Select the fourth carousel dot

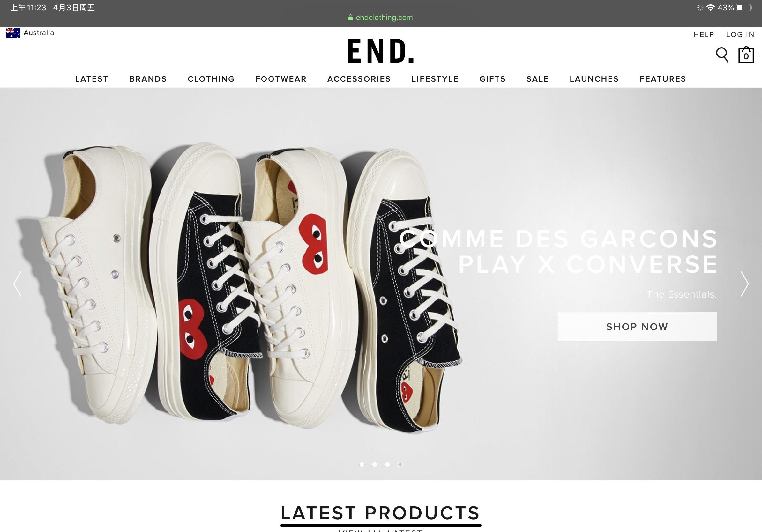pyautogui.click(x=400, y=464)
